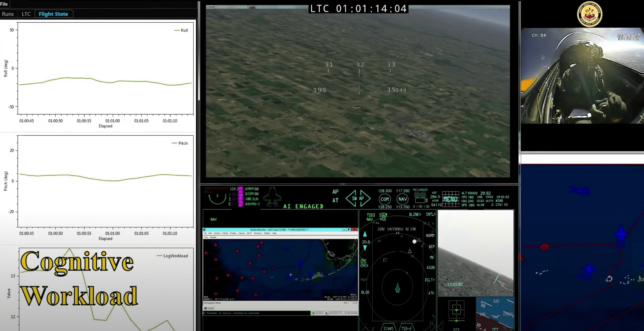Viewport: 644px width, 331px height.
Task: Click the Console button in Battle Monitor
Action: (209, 308)
